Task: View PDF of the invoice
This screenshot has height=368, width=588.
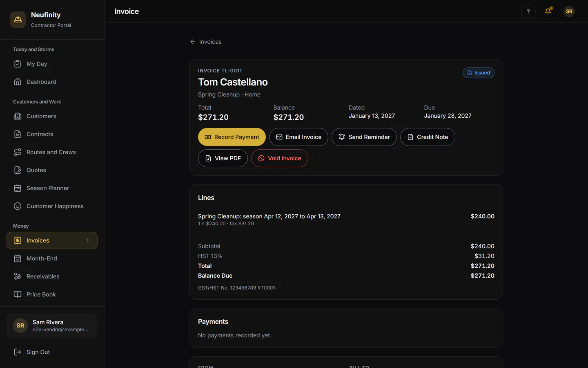Action: pyautogui.click(x=223, y=158)
